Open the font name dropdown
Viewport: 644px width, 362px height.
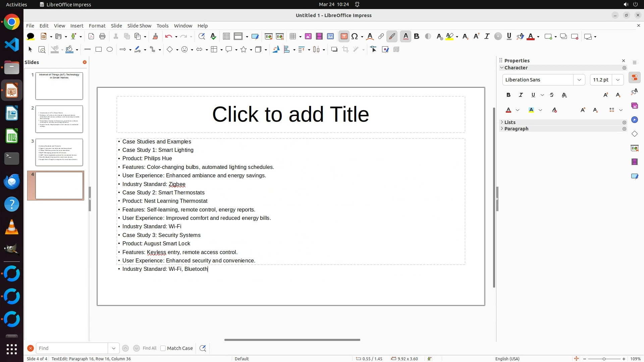pos(579,80)
